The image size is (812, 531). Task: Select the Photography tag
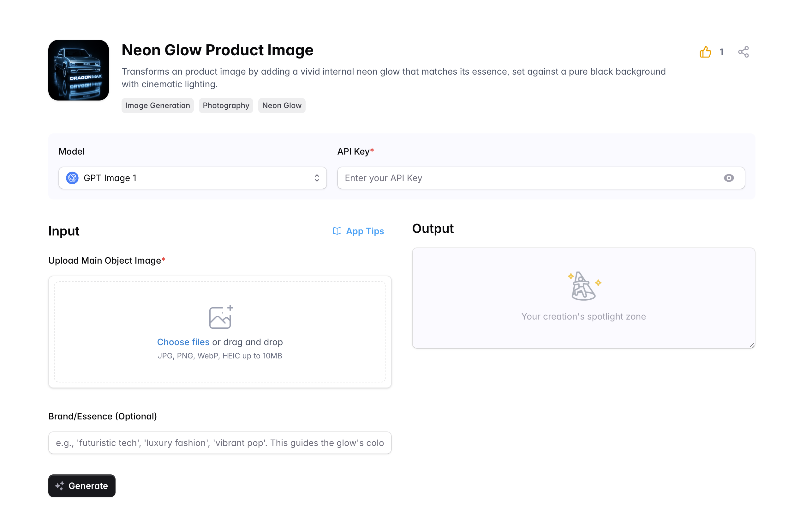tap(226, 106)
